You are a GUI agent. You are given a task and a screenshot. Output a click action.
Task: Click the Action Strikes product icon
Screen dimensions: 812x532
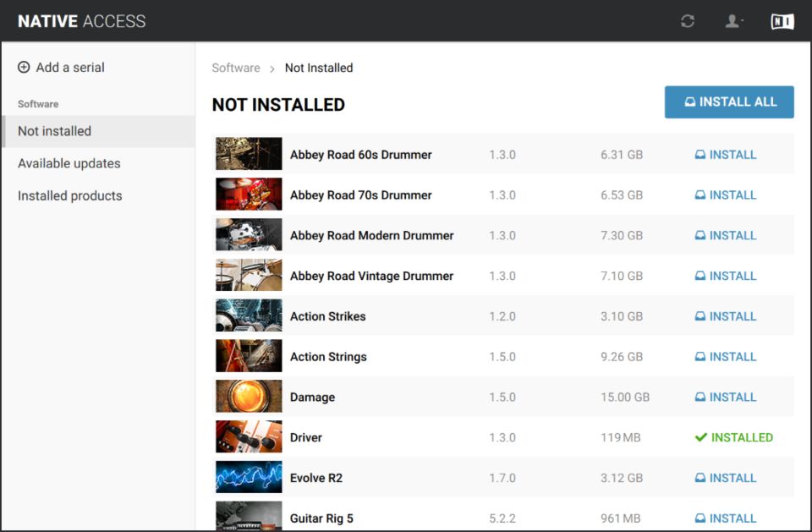tap(249, 316)
